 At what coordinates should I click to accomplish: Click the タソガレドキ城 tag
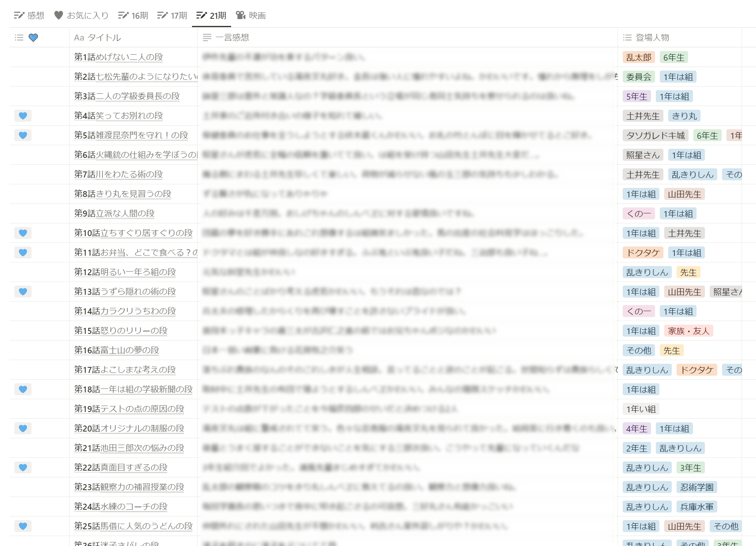point(655,136)
